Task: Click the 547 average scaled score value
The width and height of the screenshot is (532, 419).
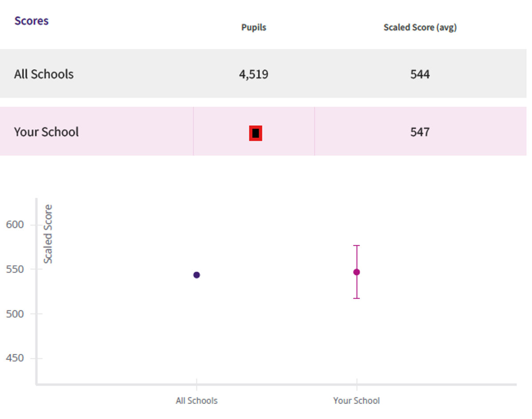Action: 420,132
